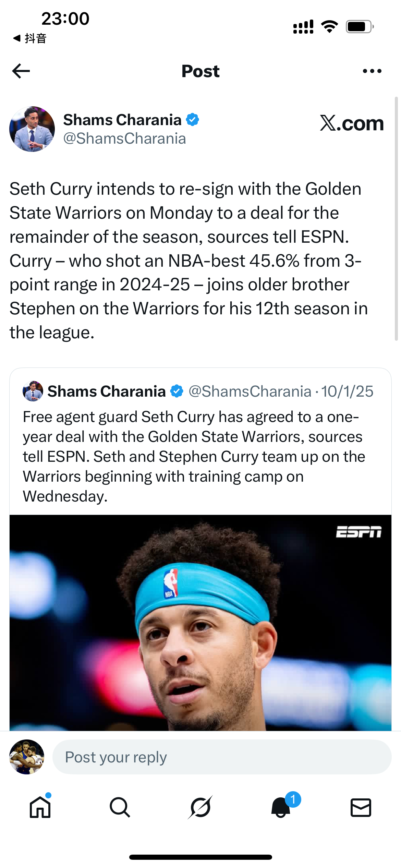Viewport: 401px width, 868px height.
Task: Tap @ShamsCharania handle under the name
Action: tap(124, 139)
